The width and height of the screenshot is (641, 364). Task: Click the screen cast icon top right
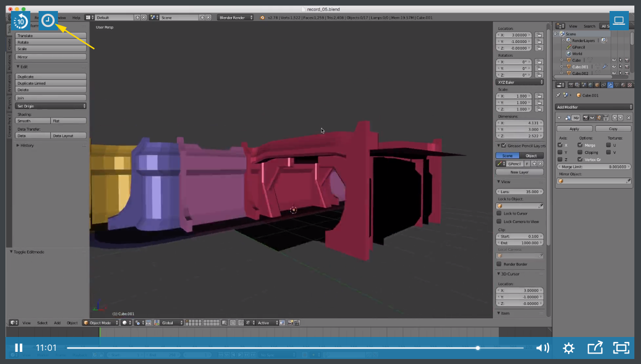point(619,21)
